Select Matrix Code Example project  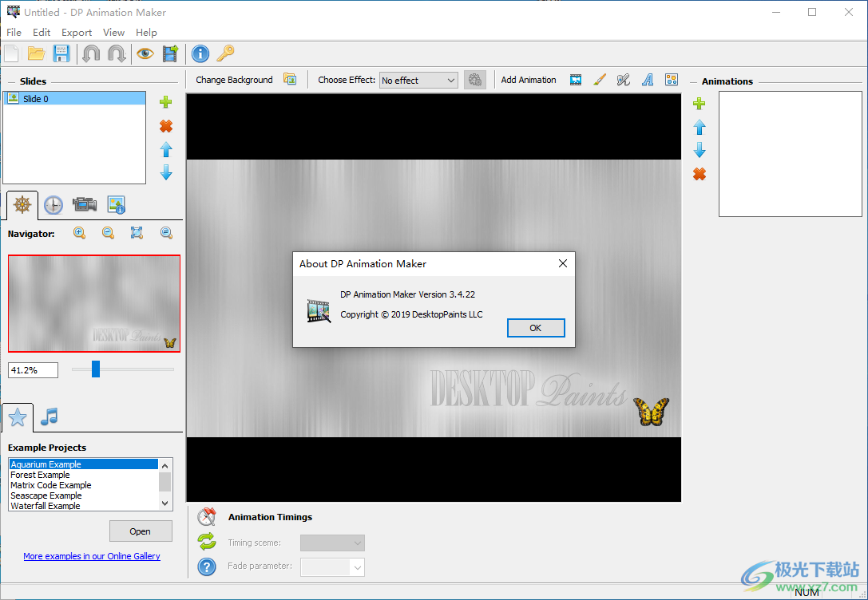coord(84,485)
